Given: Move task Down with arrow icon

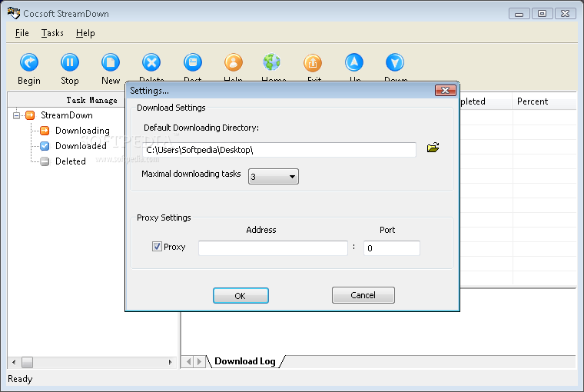Looking at the screenshot, I should tap(395, 62).
